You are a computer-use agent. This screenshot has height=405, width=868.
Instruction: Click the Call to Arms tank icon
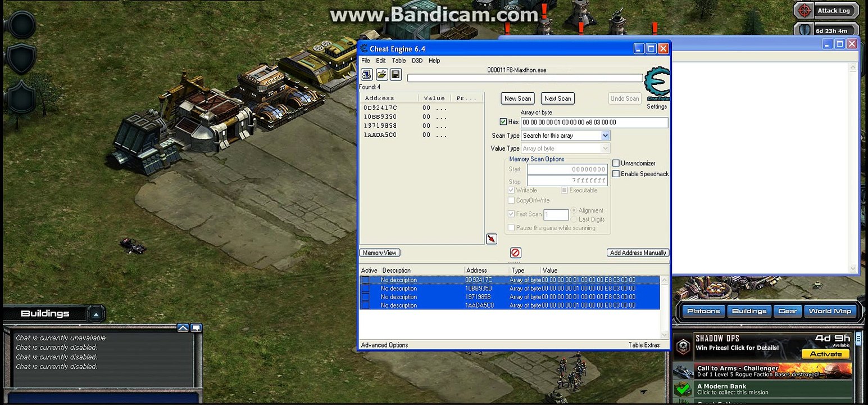[683, 371]
